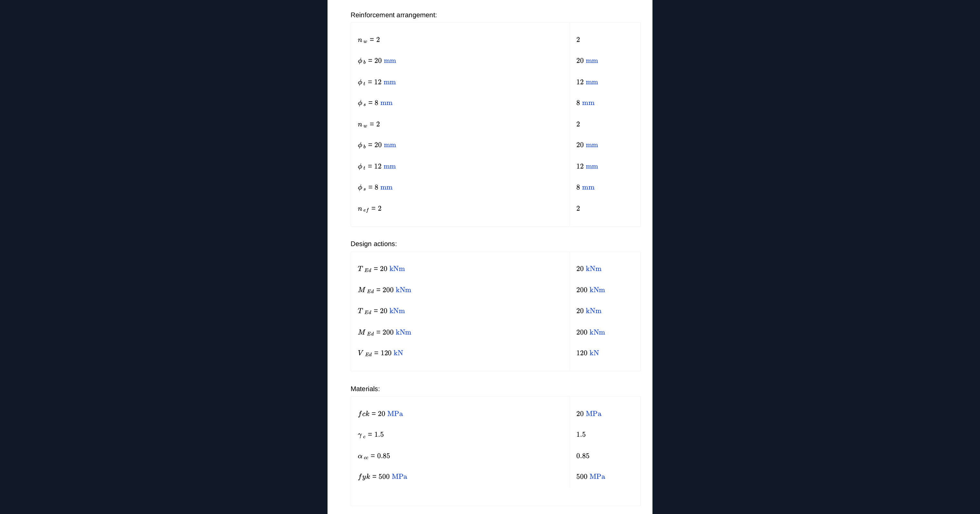Click the 0.85 result value

pos(583,456)
